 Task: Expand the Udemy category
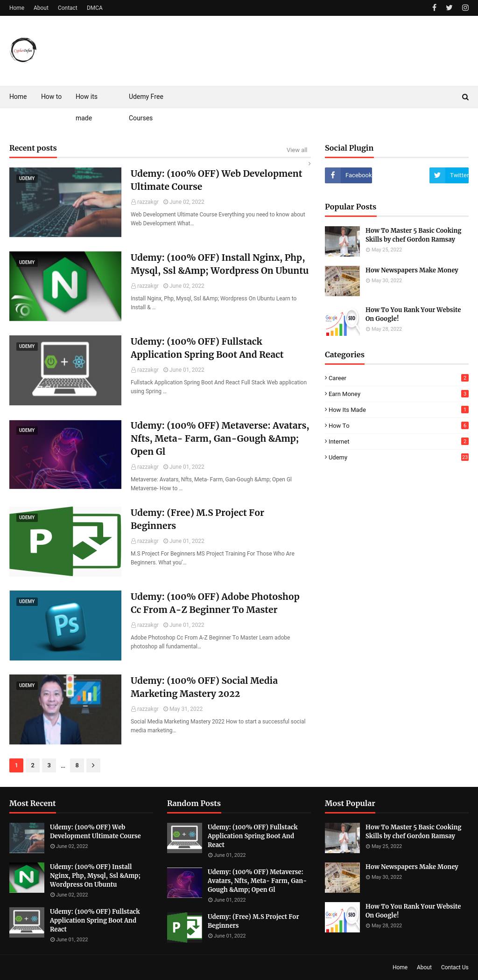338,458
